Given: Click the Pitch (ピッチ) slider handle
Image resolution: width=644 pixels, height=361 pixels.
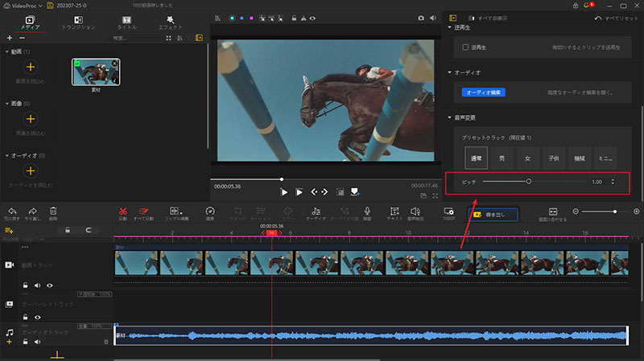Looking at the screenshot, I should point(529,182).
